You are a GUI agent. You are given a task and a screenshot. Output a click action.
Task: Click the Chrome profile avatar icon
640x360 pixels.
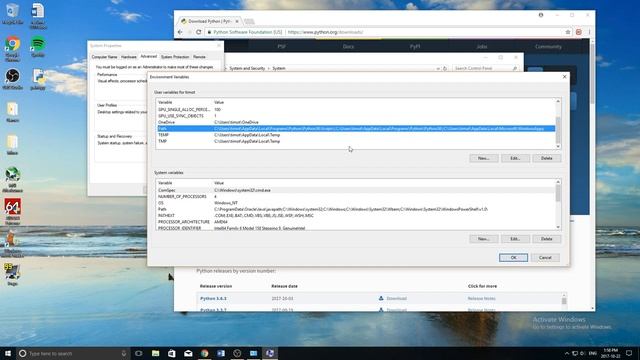tap(541, 15)
